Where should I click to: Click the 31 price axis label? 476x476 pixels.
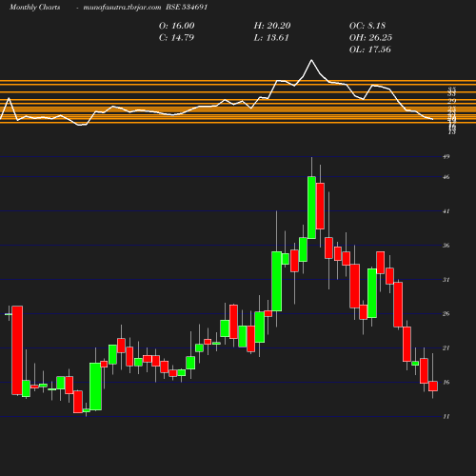[446, 280]
